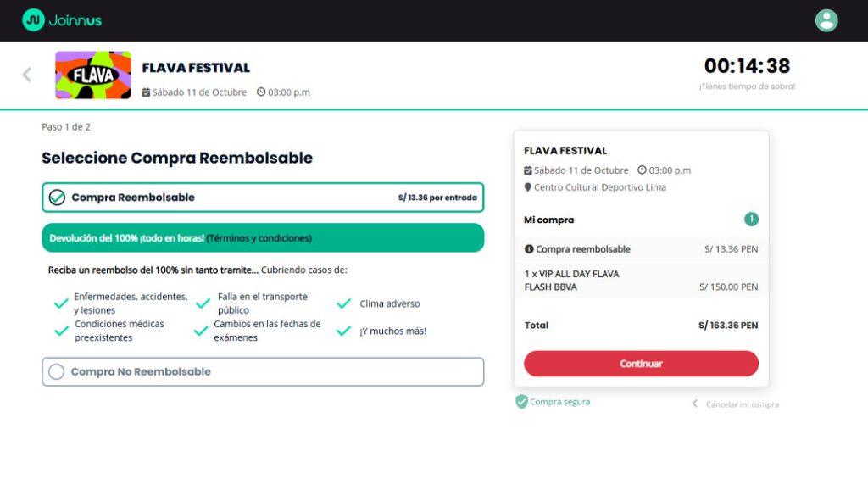Click the header calendar icon beside the date

(146, 92)
